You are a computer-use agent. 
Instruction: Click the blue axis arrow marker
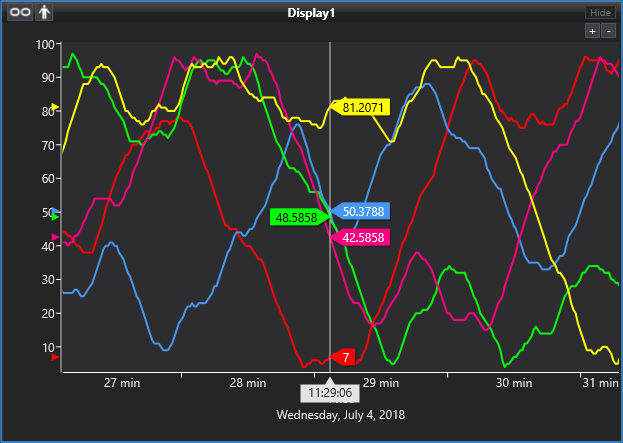click(55, 212)
